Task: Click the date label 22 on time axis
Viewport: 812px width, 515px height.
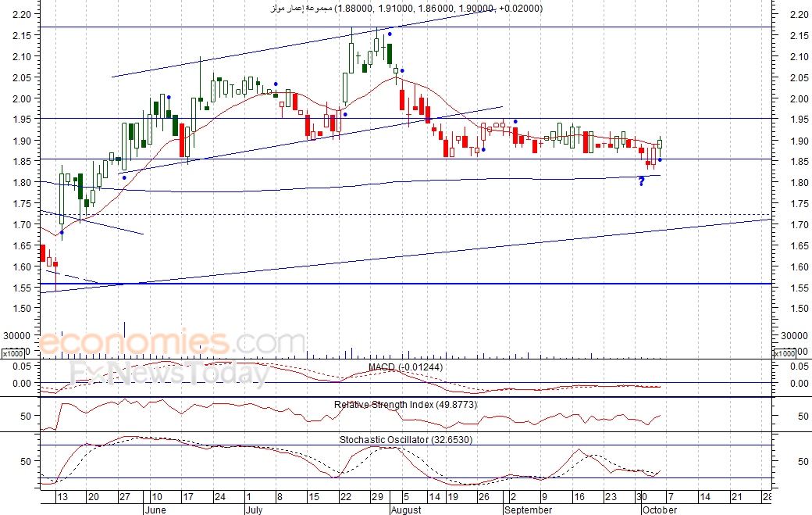Action: click(345, 497)
